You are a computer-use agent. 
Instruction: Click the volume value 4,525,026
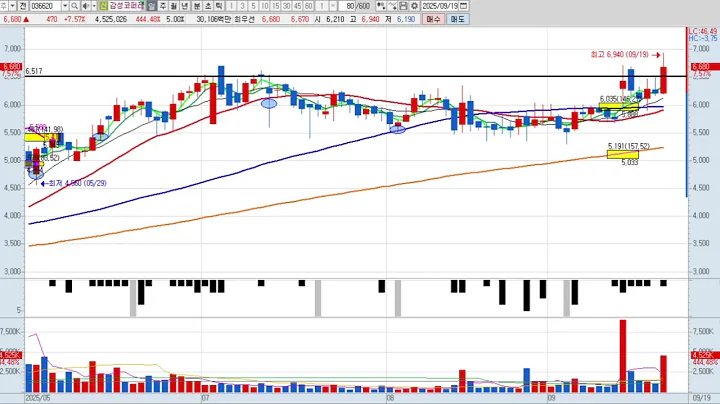(x=111, y=19)
